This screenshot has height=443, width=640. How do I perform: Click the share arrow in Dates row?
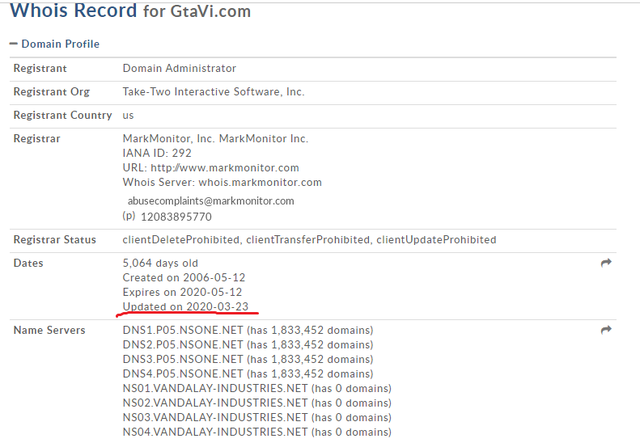[x=605, y=262]
